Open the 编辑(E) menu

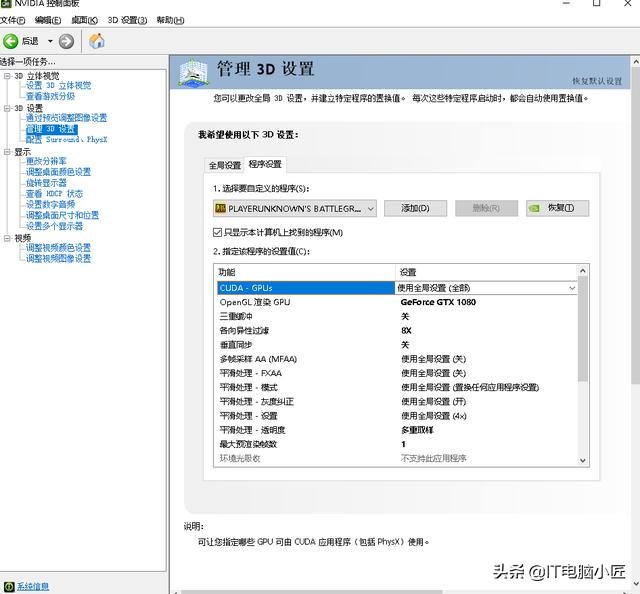[48, 20]
